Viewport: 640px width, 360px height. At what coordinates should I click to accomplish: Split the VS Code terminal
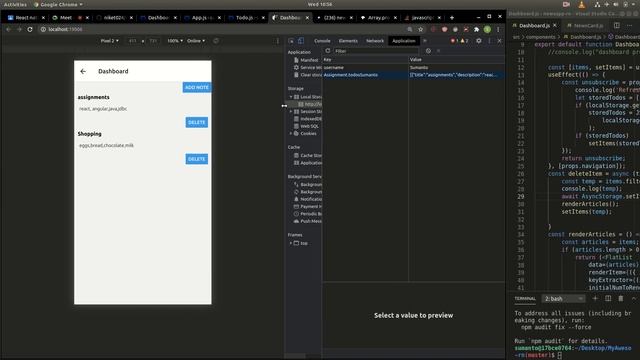click(x=608, y=299)
